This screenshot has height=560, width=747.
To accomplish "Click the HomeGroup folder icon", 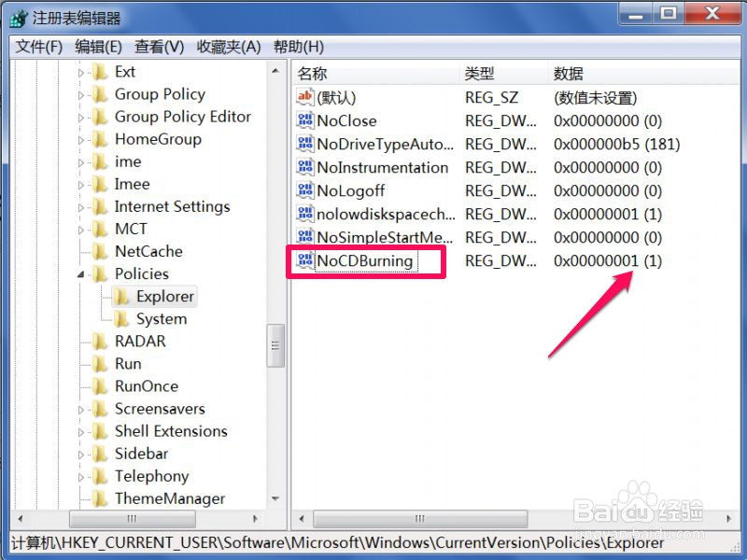I will tap(100, 139).
